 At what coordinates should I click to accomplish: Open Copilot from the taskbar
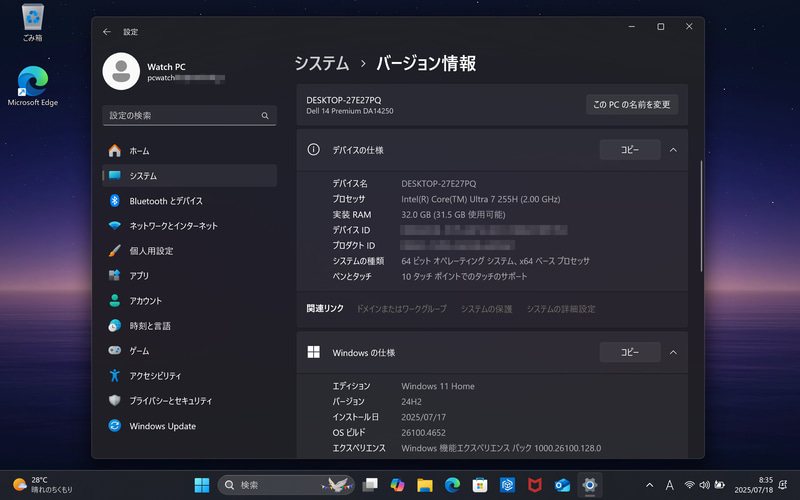397,485
